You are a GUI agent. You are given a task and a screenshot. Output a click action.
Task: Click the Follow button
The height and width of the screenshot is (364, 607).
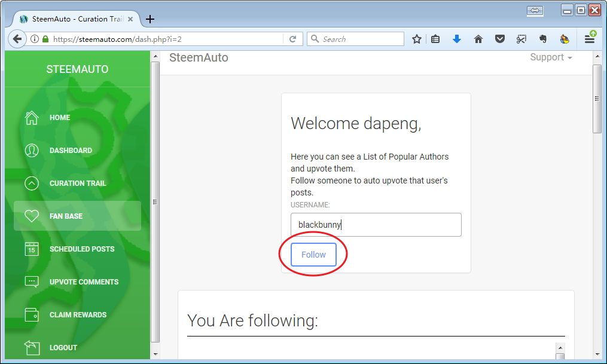click(313, 255)
